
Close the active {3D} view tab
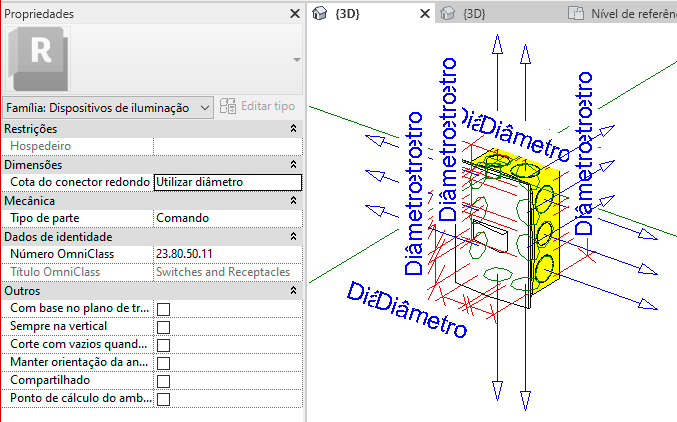425,14
